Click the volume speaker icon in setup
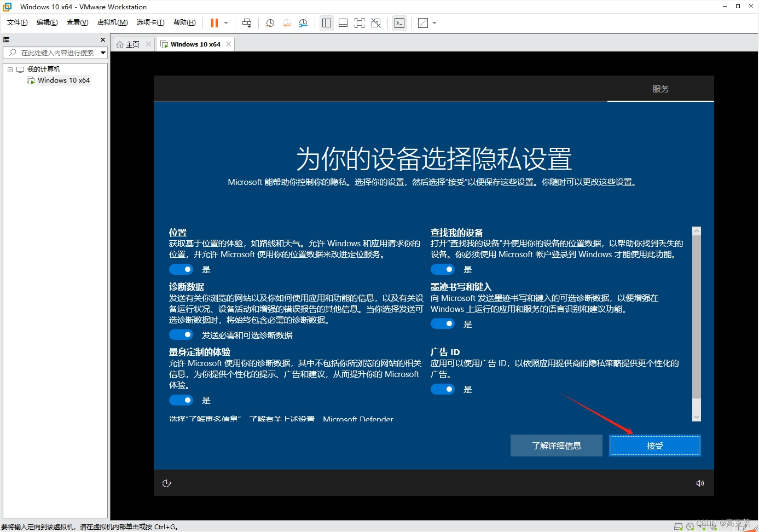This screenshot has height=532, width=759. click(x=700, y=483)
